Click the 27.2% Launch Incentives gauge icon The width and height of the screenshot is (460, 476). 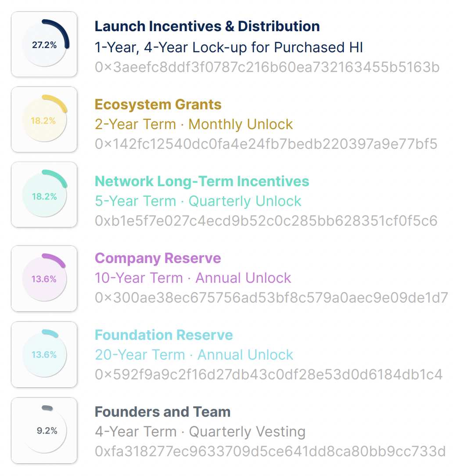[44, 44]
